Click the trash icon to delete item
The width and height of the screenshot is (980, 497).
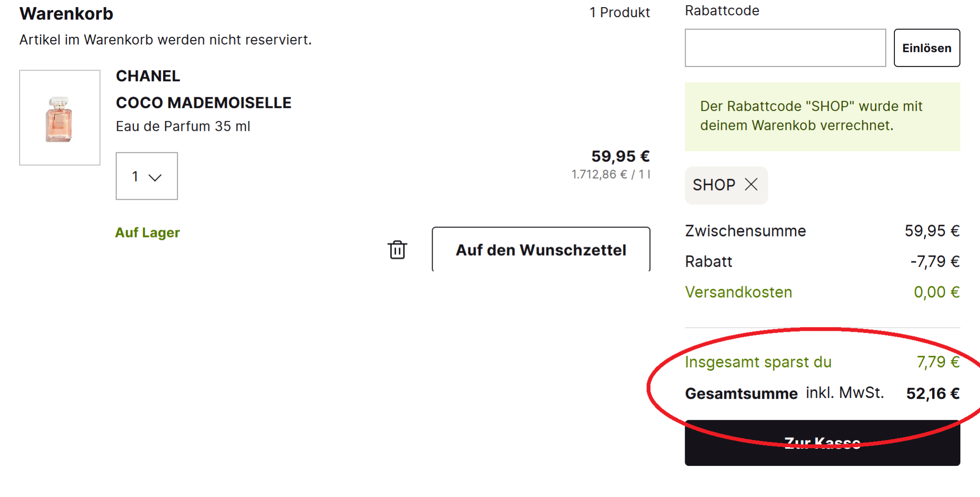397,249
